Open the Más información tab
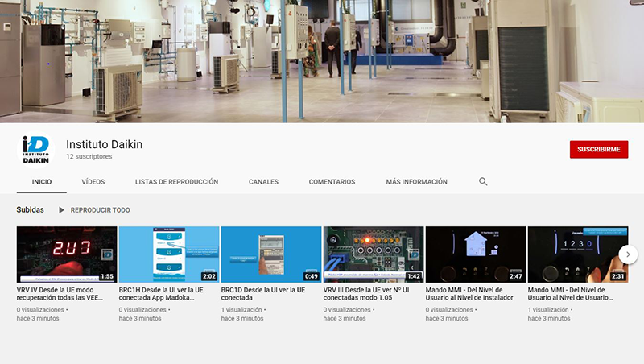Image resolution: width=644 pixels, height=364 pixels. click(x=416, y=181)
